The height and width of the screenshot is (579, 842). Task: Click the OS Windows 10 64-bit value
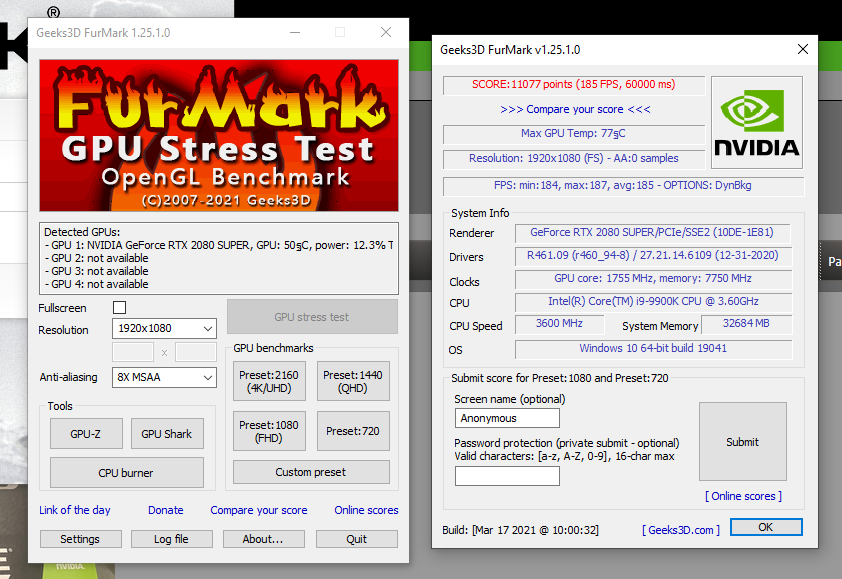[653, 349]
